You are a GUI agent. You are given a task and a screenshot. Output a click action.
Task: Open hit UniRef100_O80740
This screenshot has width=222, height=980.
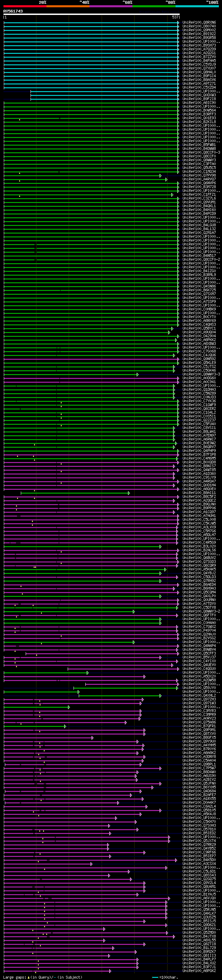click(199, 26)
